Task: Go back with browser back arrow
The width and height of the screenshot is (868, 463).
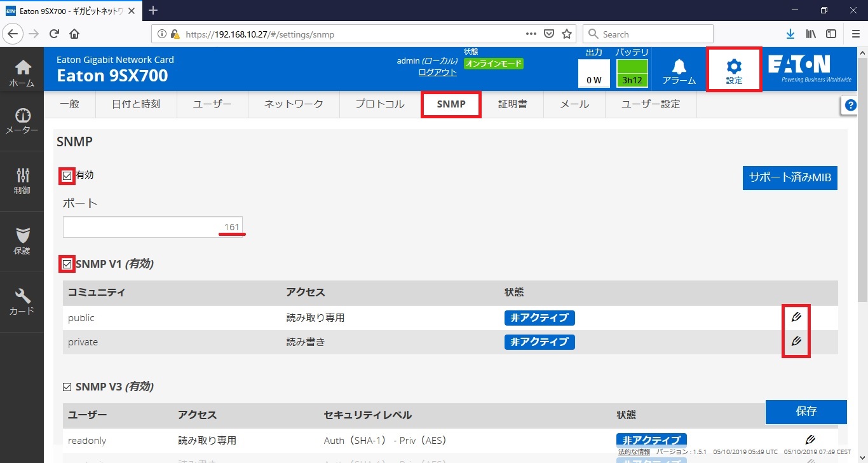Action: (13, 34)
